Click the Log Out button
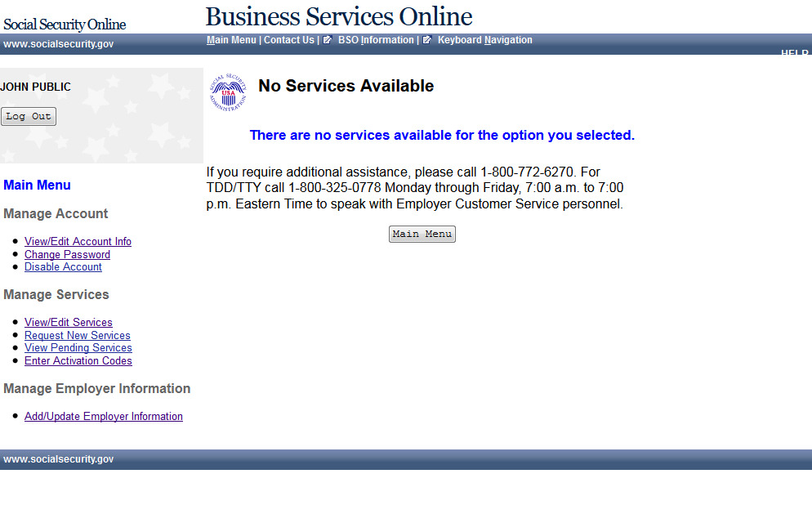812x523 pixels. (x=29, y=116)
